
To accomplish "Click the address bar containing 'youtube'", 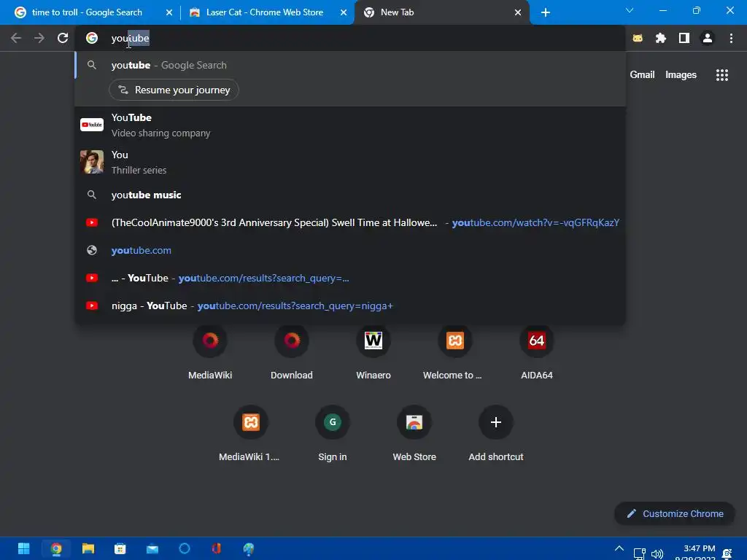I will point(350,38).
